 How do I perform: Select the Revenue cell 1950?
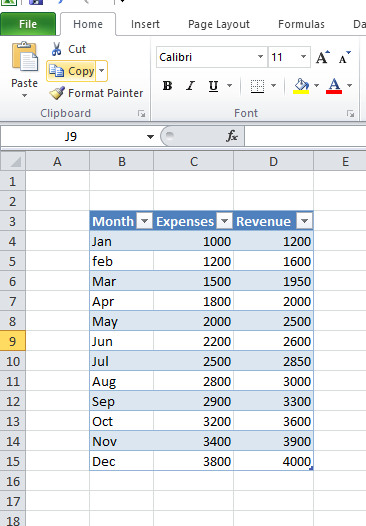(x=273, y=281)
